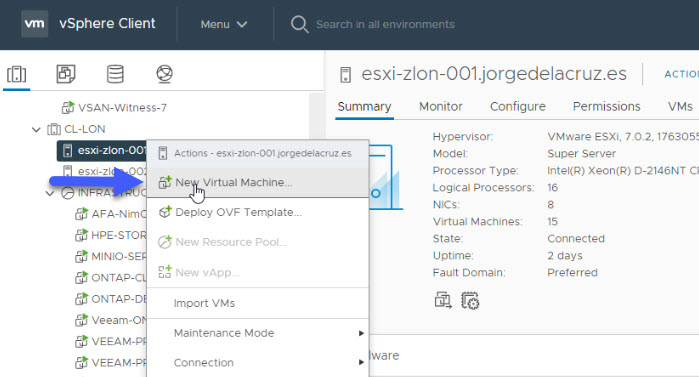Open the Menu dropdown

pyautogui.click(x=223, y=24)
